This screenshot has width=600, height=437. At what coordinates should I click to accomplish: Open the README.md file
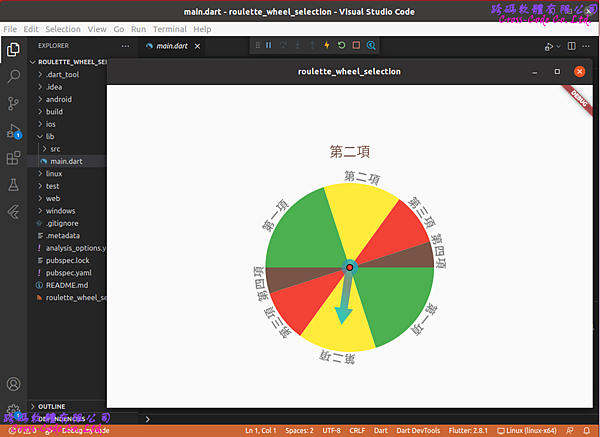click(x=67, y=285)
